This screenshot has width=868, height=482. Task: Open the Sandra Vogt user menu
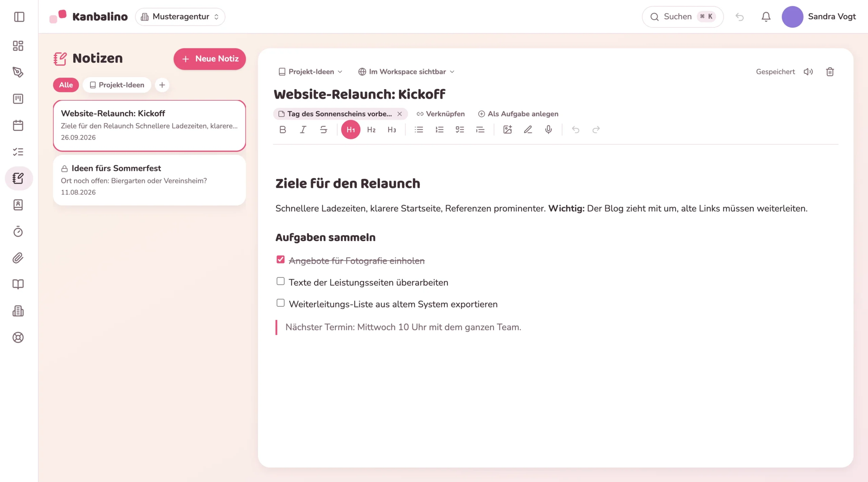click(x=819, y=17)
